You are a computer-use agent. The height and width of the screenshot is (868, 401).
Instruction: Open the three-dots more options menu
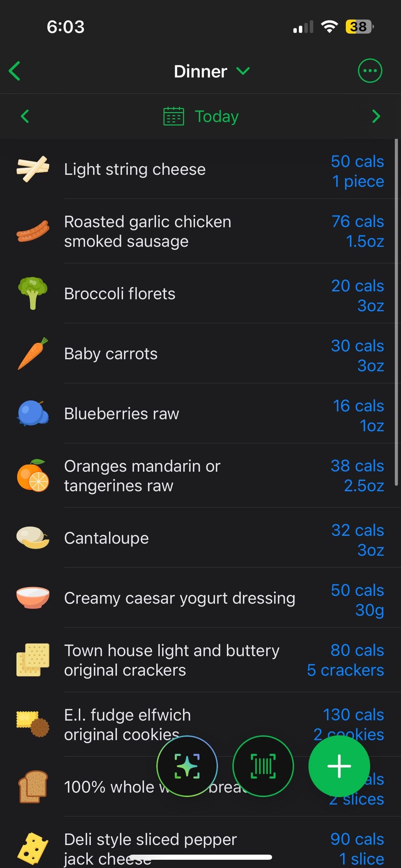[x=369, y=71]
